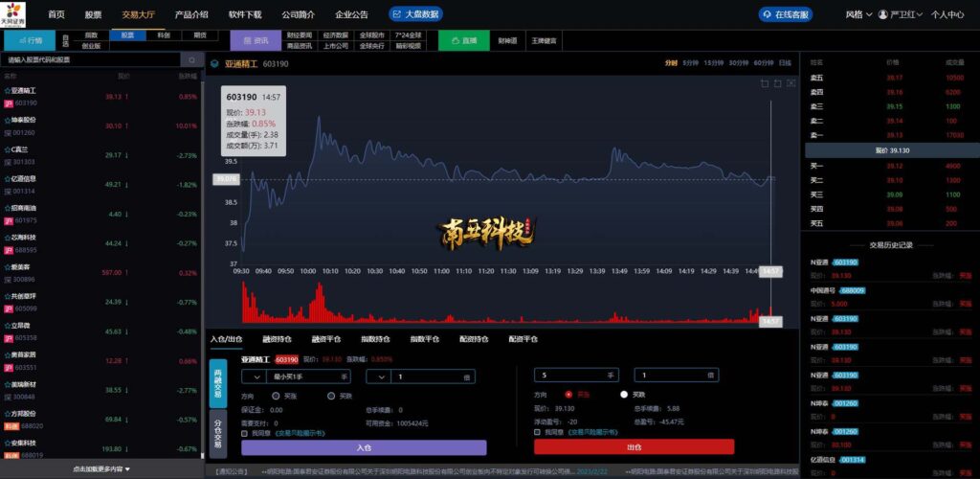Click the 现价 39.130 bar in order book
Viewport: 980px width, 479px height.
pos(892,150)
